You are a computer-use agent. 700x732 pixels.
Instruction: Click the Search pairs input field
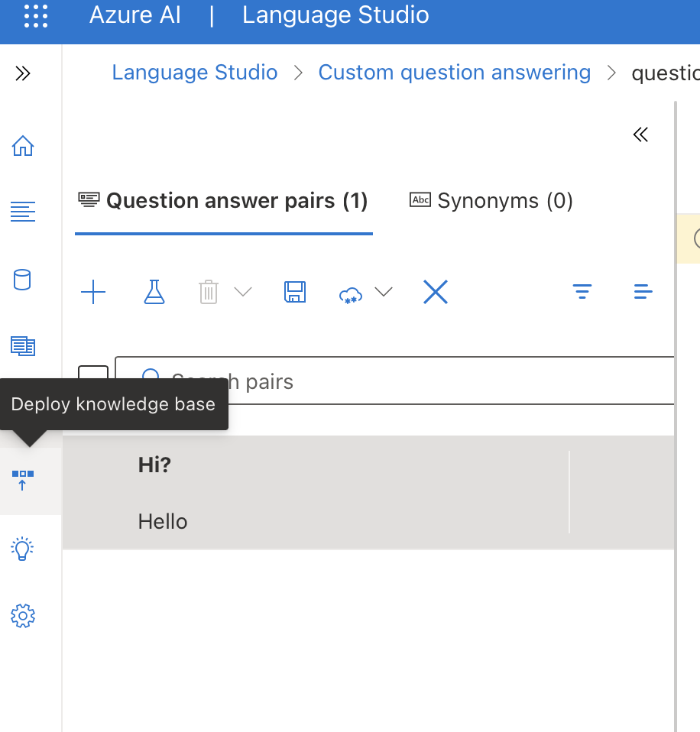394,381
